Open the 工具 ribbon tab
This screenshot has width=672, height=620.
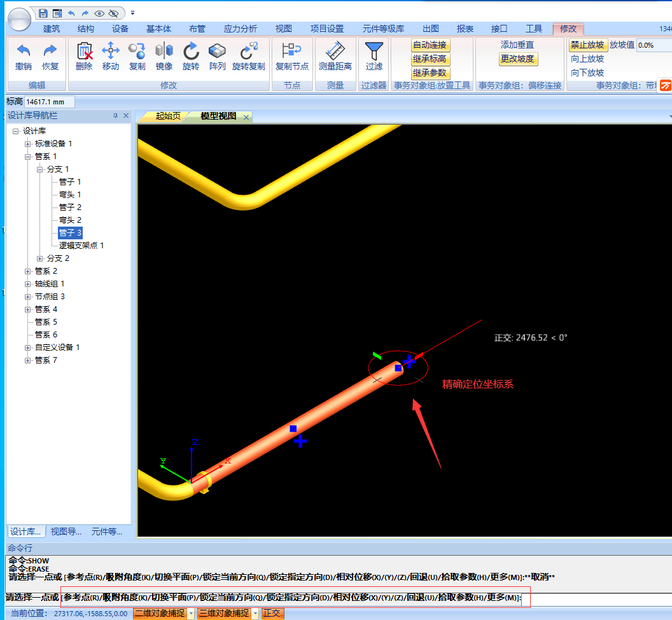tap(534, 29)
